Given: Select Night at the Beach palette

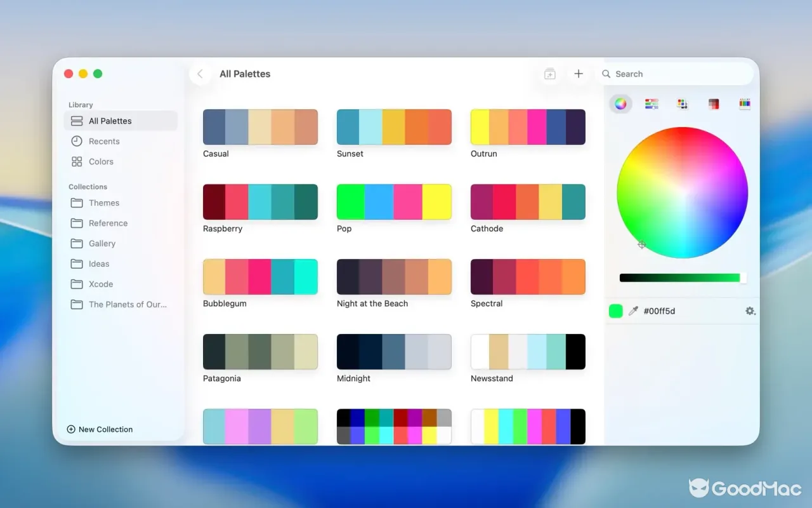Looking at the screenshot, I should [394, 277].
